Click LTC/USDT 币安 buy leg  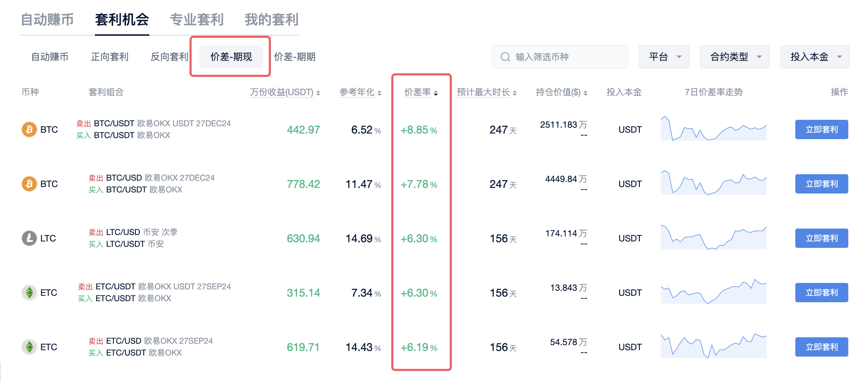(126, 244)
